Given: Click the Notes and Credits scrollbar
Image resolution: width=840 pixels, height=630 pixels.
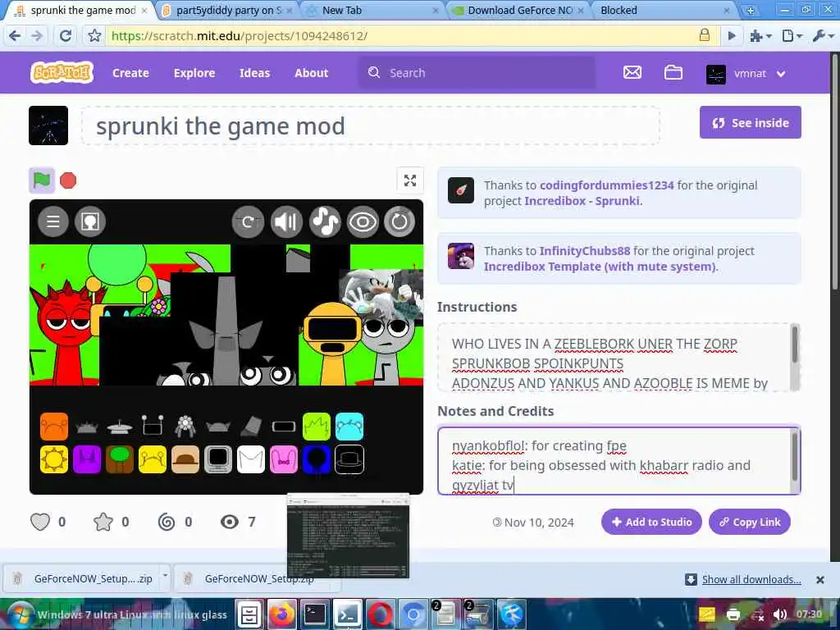Looking at the screenshot, I should 794,459.
